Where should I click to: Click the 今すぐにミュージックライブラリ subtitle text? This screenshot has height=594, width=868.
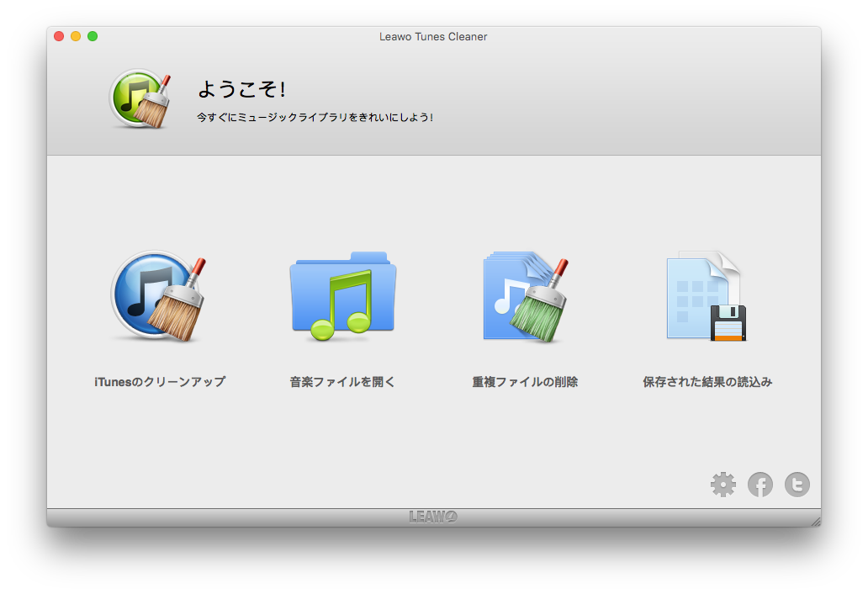point(315,117)
